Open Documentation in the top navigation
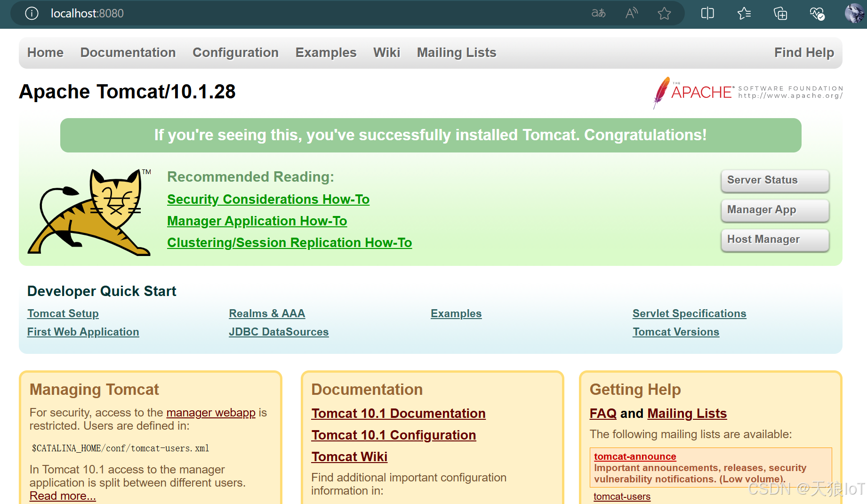This screenshot has height=504, width=867. [128, 52]
